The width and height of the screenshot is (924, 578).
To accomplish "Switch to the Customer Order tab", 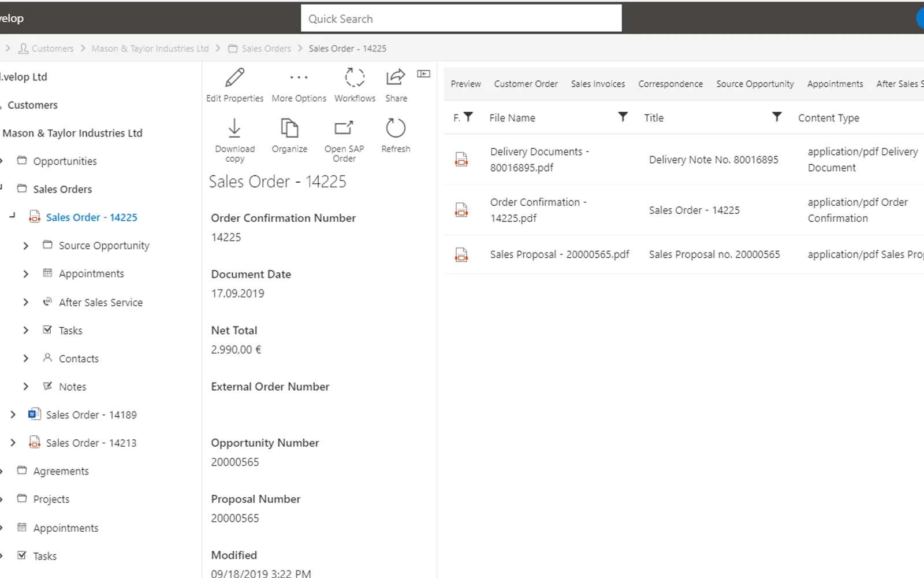I will tap(526, 84).
